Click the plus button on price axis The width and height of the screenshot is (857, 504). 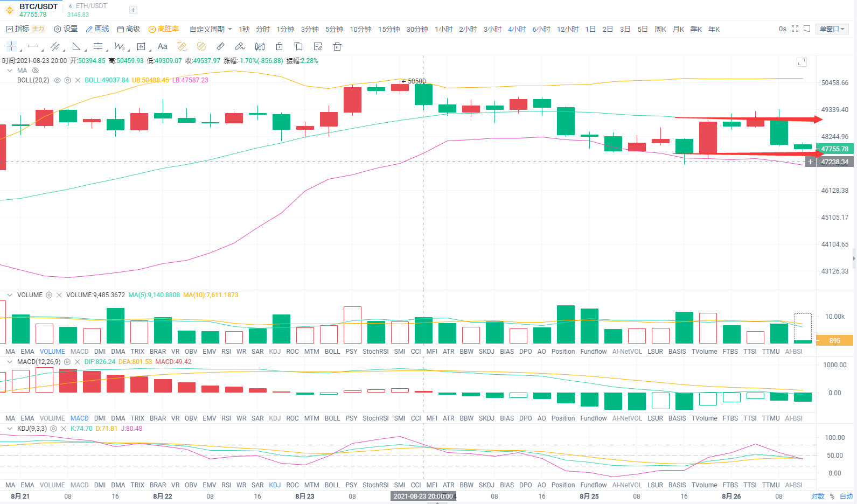tap(811, 162)
